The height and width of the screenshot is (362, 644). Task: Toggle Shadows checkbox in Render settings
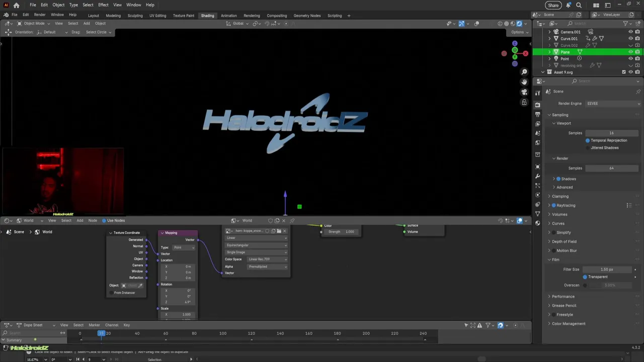click(558, 179)
